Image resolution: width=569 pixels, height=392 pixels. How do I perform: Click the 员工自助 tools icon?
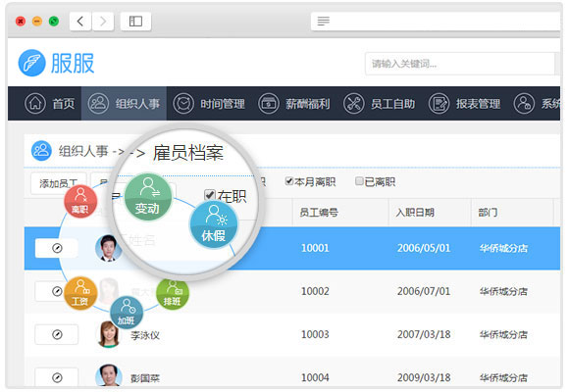point(354,103)
